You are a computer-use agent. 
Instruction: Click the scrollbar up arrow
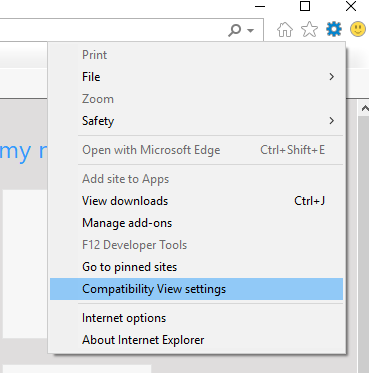point(364,108)
